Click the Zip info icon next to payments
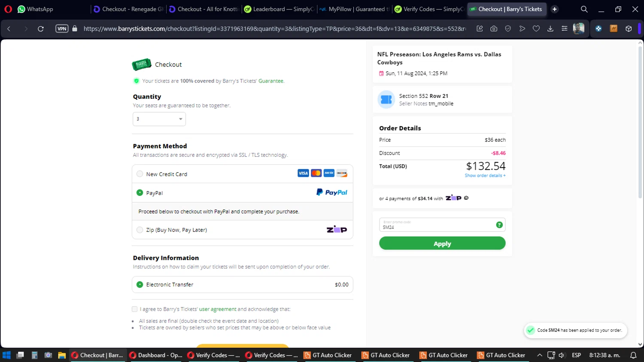The image size is (644, 362). tap(466, 198)
